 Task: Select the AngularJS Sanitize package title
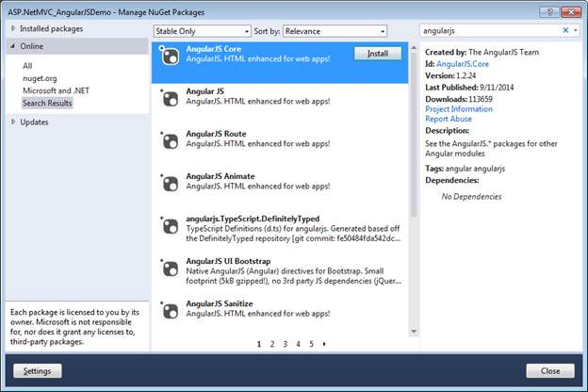click(x=220, y=303)
